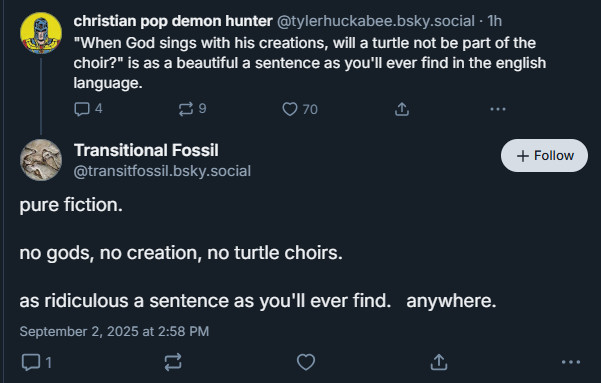This screenshot has width=601, height=383.
Task: Like the parent post with 70 likes
Action: click(300, 109)
